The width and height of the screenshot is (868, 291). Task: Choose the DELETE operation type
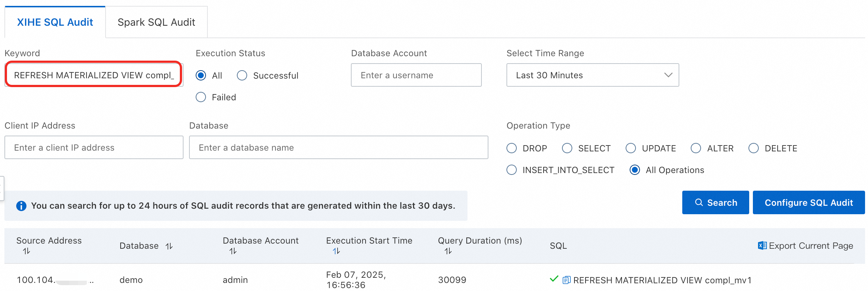click(x=754, y=148)
